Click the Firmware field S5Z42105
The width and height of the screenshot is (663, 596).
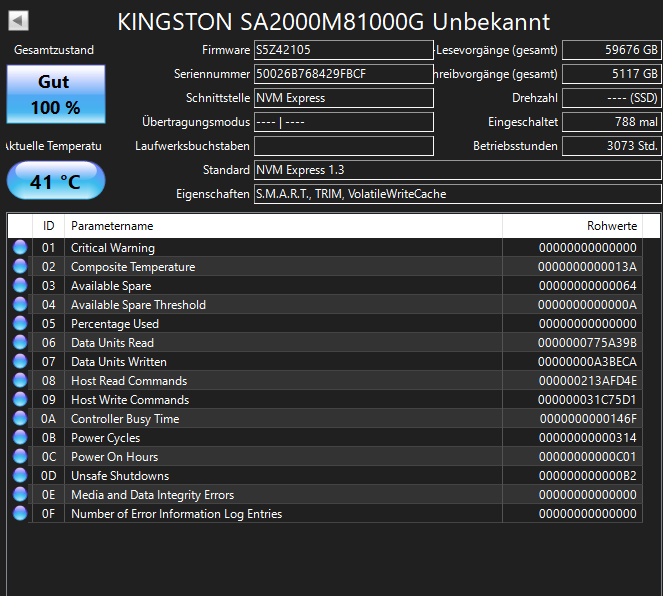click(344, 50)
